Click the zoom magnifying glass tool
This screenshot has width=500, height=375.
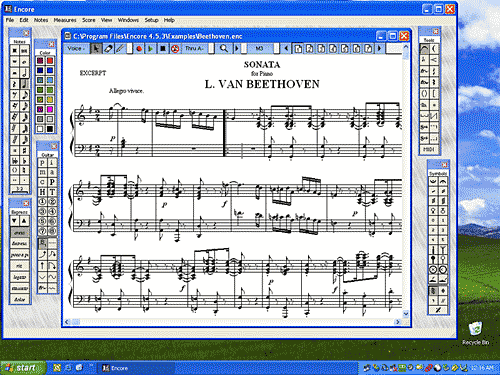pos(224,49)
